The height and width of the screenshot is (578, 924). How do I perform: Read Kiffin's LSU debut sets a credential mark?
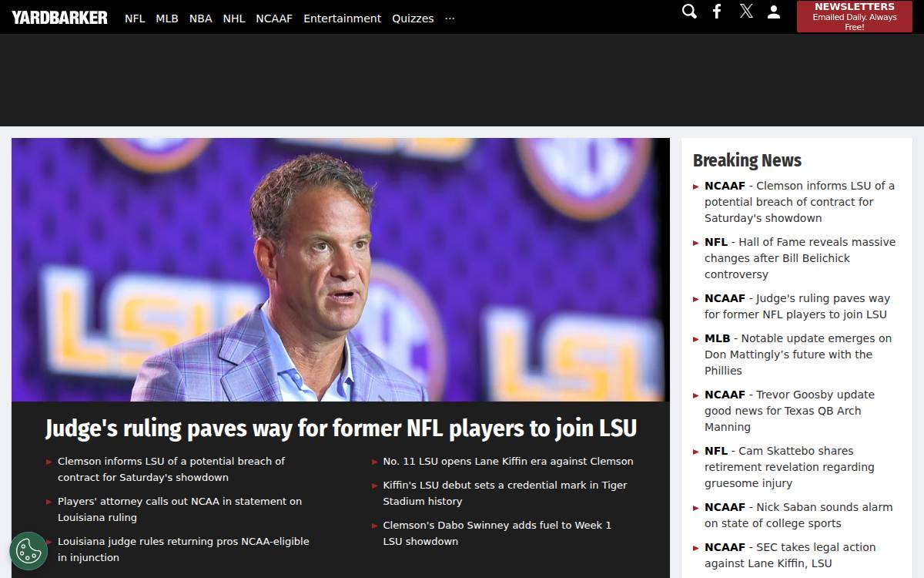505,493
